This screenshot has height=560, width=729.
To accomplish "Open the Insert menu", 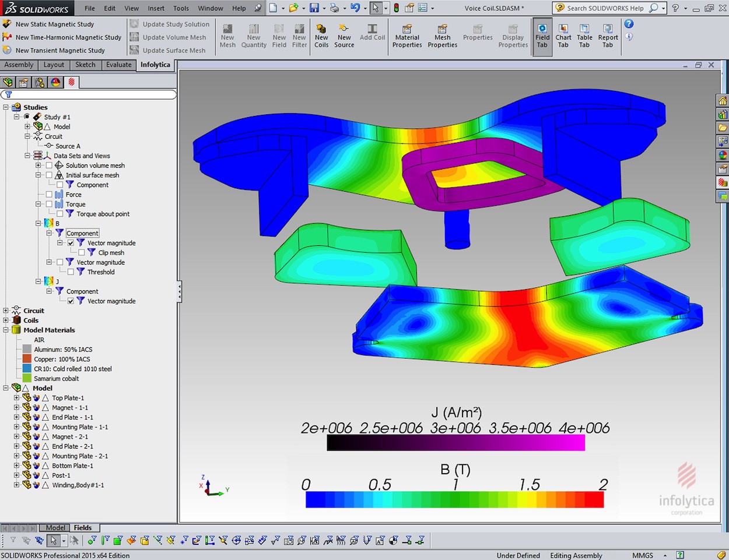I will pos(156,8).
